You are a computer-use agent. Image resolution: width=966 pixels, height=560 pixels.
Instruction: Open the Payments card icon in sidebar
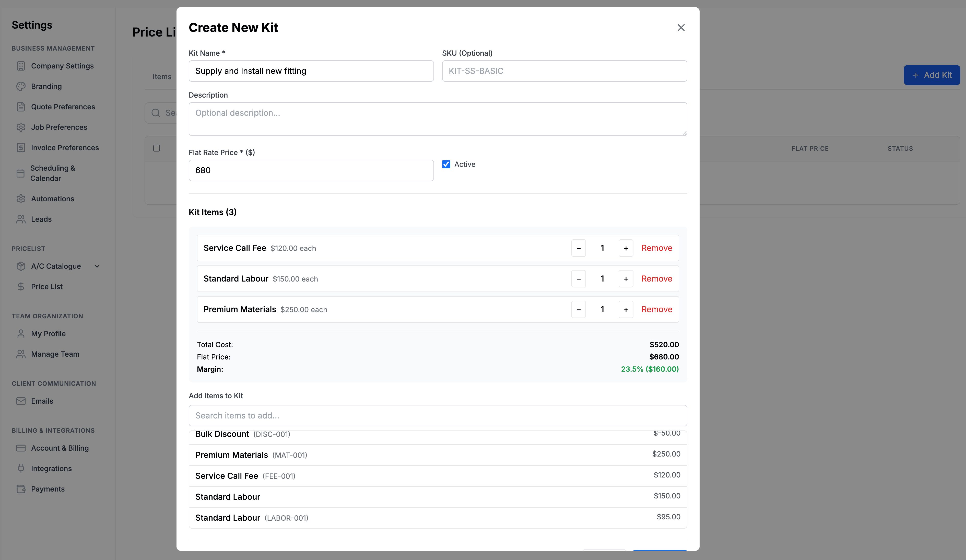point(21,489)
